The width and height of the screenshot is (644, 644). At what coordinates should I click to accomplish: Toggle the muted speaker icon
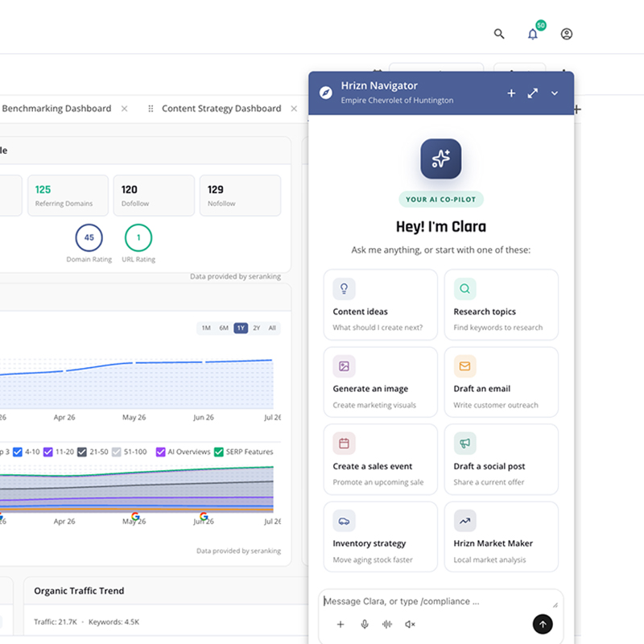410,625
